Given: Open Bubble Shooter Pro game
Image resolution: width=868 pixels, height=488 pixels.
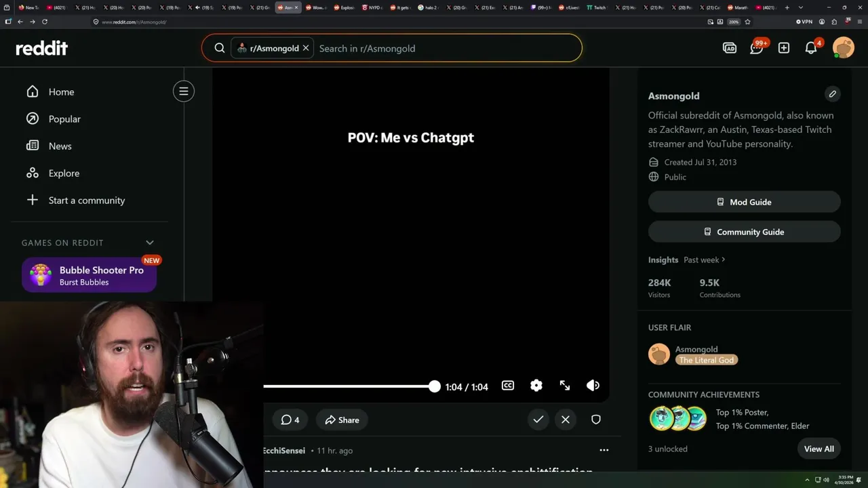Looking at the screenshot, I should 89,275.
